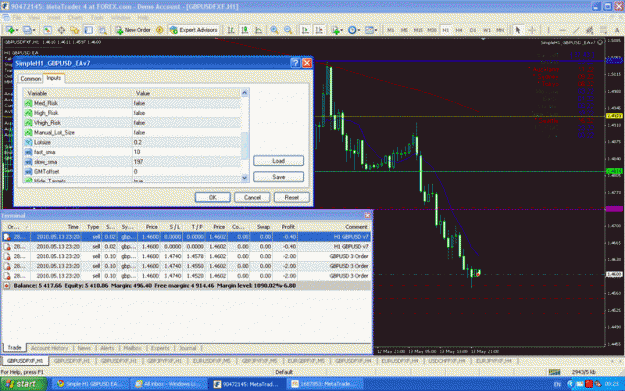Viewport: 625px width, 391px height.
Task: Select the M5 timeframe
Action: (404, 30)
